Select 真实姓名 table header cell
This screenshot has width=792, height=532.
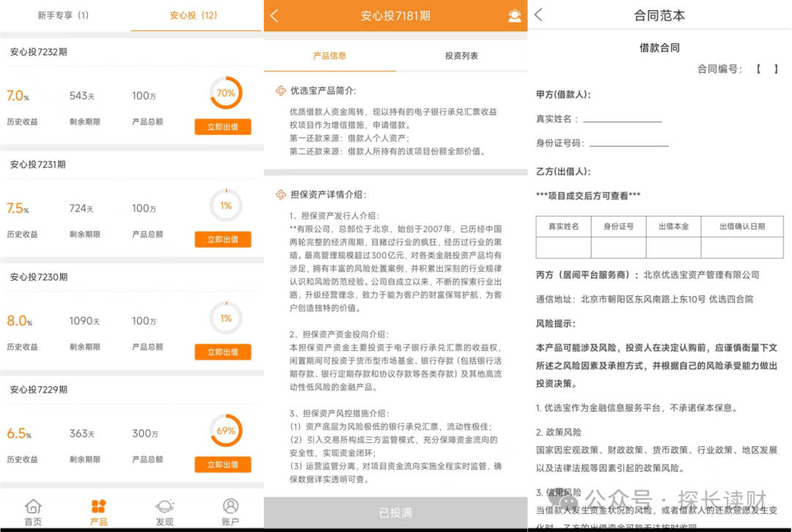564,226
